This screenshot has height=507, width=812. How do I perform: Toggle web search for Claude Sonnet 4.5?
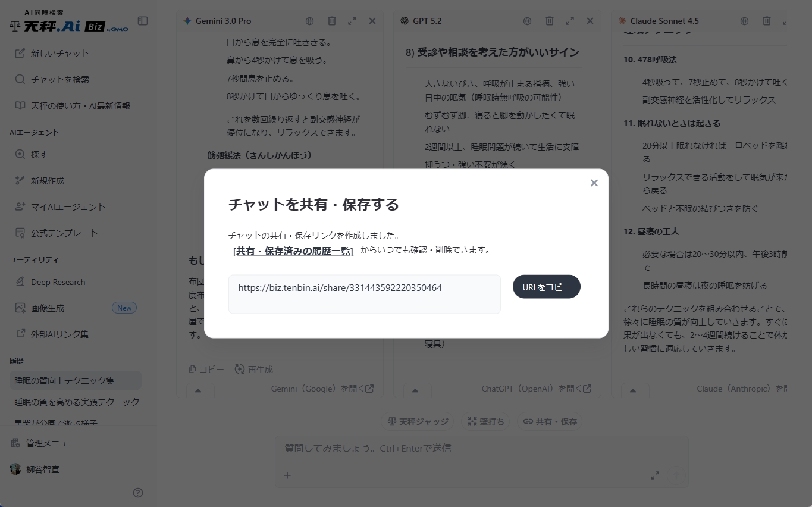pyautogui.click(x=744, y=20)
